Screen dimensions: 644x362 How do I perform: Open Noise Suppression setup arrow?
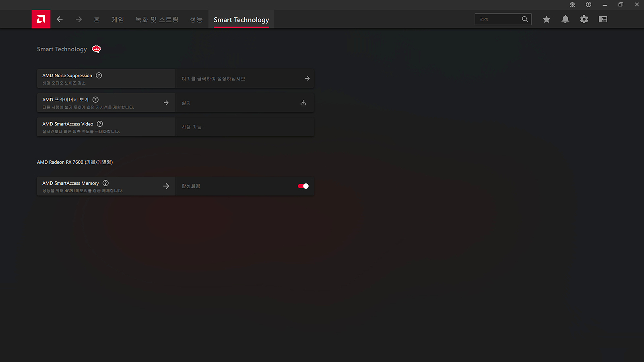click(x=307, y=79)
